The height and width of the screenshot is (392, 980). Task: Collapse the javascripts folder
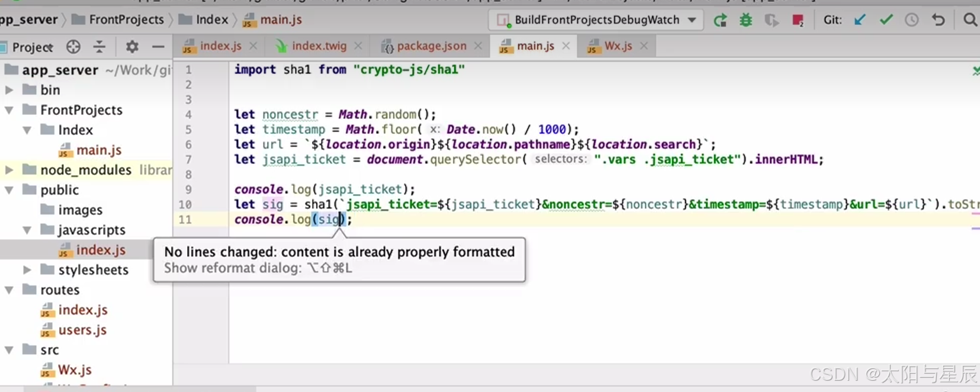tap(27, 230)
